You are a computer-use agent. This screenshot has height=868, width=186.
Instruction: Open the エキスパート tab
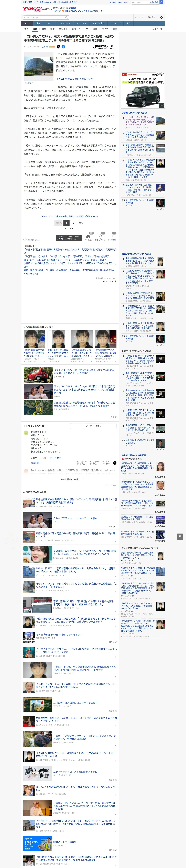64,24
